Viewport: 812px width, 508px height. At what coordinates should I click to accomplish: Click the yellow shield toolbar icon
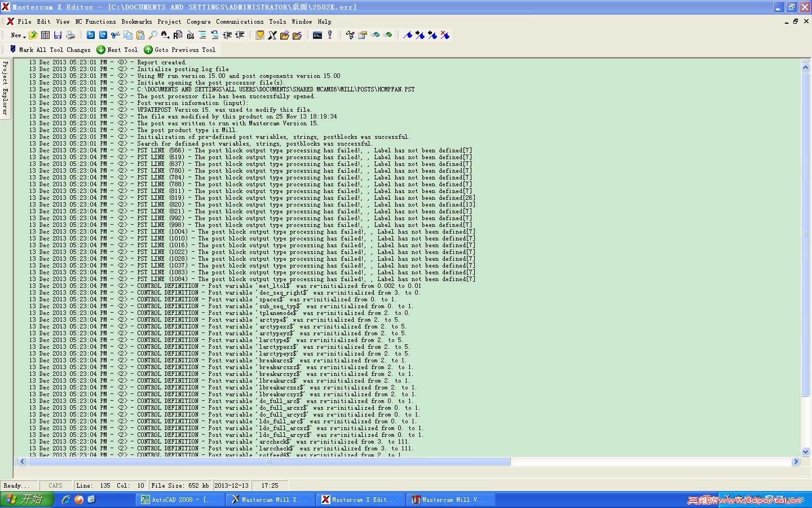(x=259, y=35)
